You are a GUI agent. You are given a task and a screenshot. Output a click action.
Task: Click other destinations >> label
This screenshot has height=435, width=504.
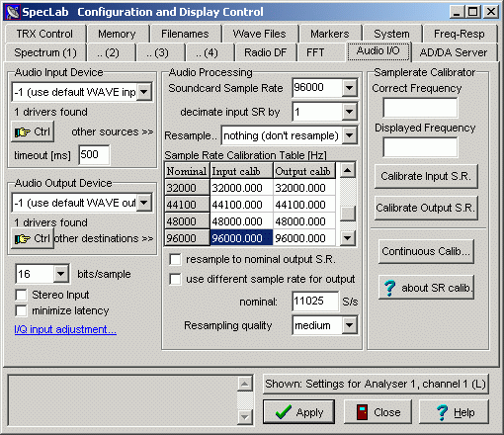click(x=104, y=238)
